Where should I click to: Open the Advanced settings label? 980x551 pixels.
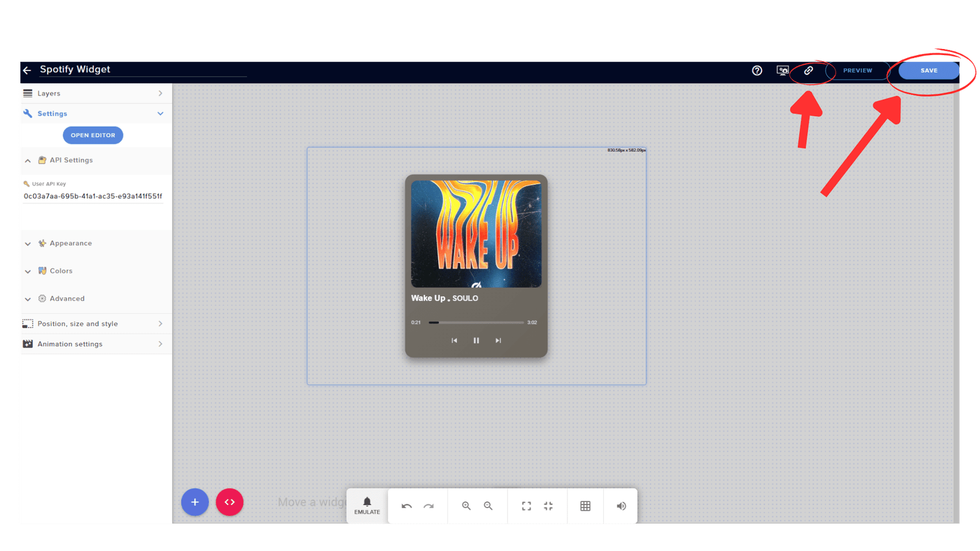point(67,299)
